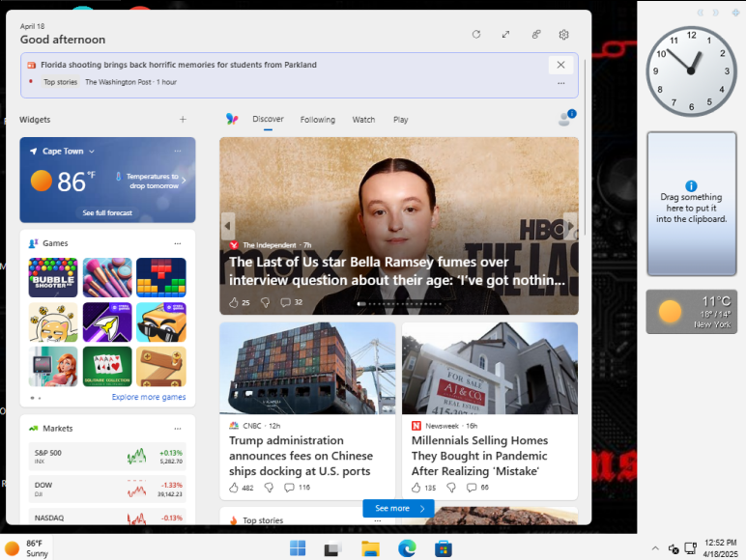This screenshot has height=560, width=746.
Task: Open the S&P 500 market row
Action: tap(107, 457)
